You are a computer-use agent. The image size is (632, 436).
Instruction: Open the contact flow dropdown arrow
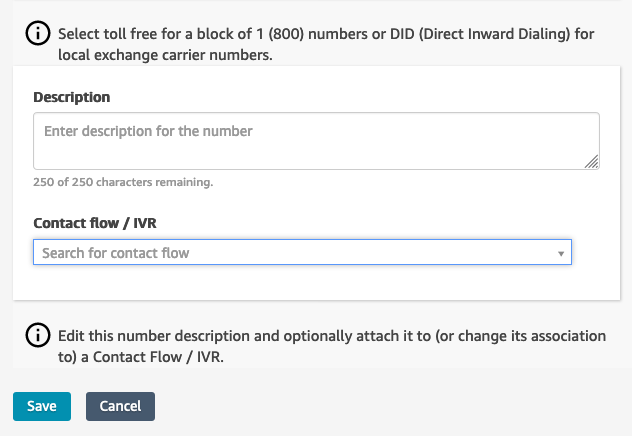(x=561, y=253)
